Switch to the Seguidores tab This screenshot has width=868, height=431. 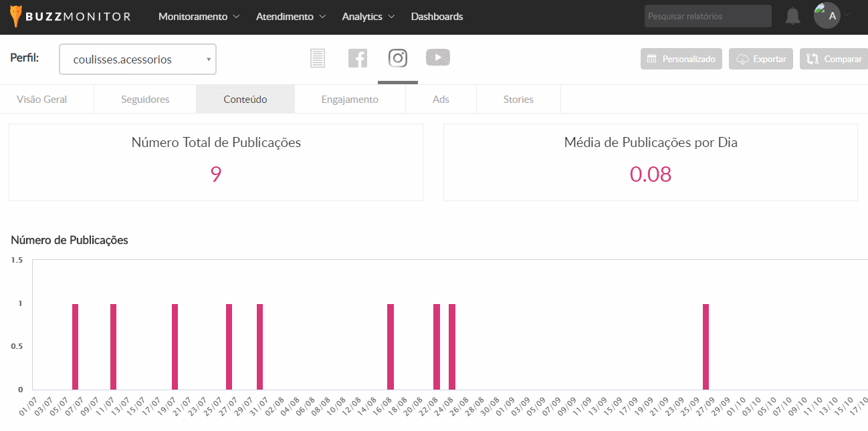coord(145,100)
